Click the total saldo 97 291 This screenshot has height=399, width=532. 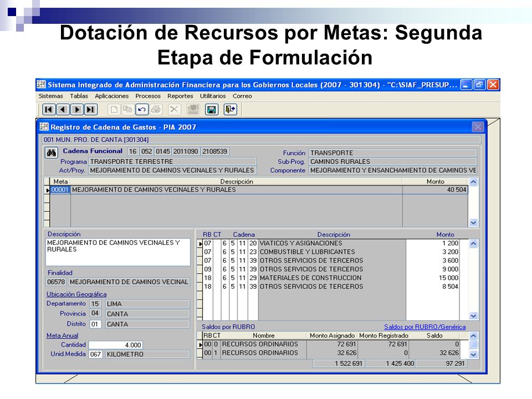coord(441,364)
